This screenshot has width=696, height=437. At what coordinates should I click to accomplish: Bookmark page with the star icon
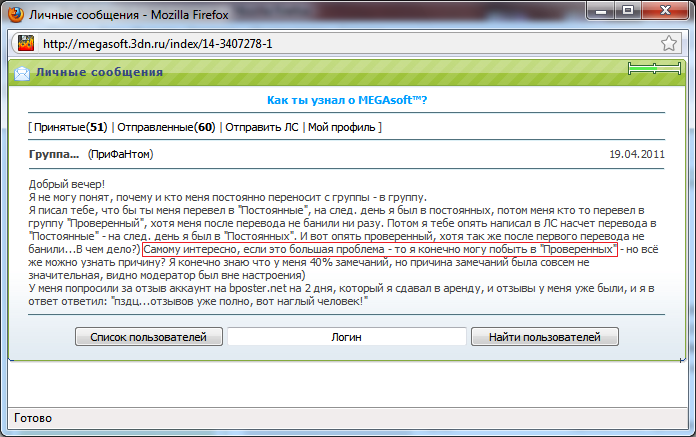click(668, 43)
